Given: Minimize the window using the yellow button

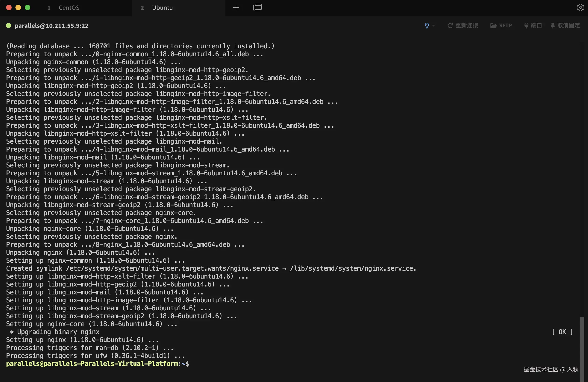Looking at the screenshot, I should click(18, 8).
